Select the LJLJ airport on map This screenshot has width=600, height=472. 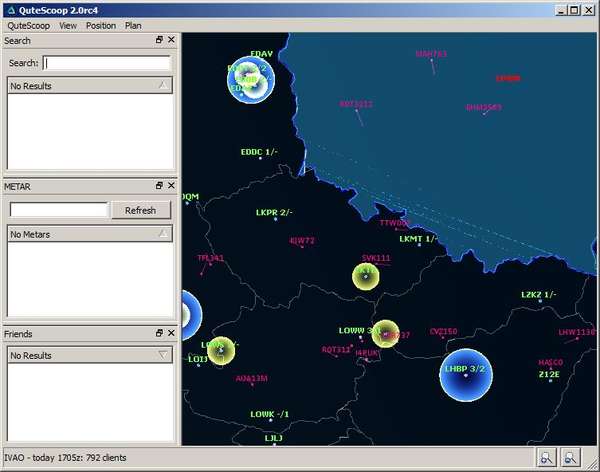pyautogui.click(x=274, y=438)
